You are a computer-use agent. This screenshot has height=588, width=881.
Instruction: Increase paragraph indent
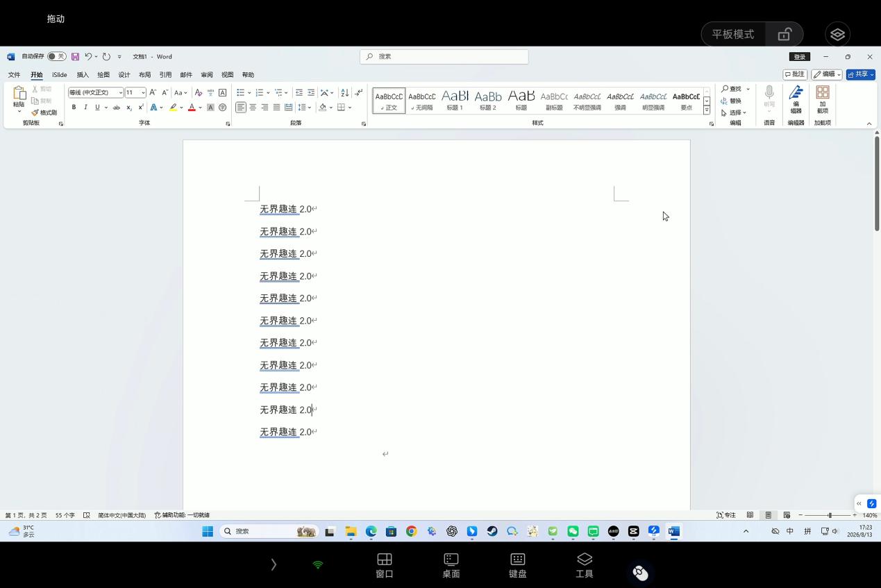tap(311, 92)
